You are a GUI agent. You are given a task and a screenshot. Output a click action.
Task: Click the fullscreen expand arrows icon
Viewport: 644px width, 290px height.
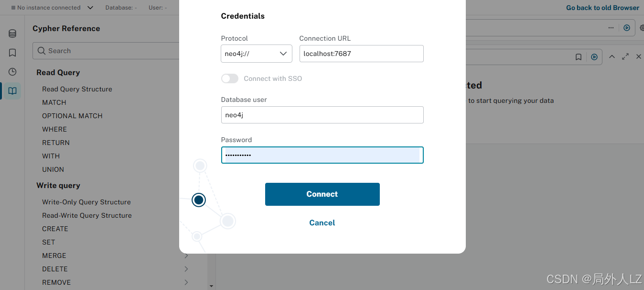pyautogui.click(x=625, y=56)
